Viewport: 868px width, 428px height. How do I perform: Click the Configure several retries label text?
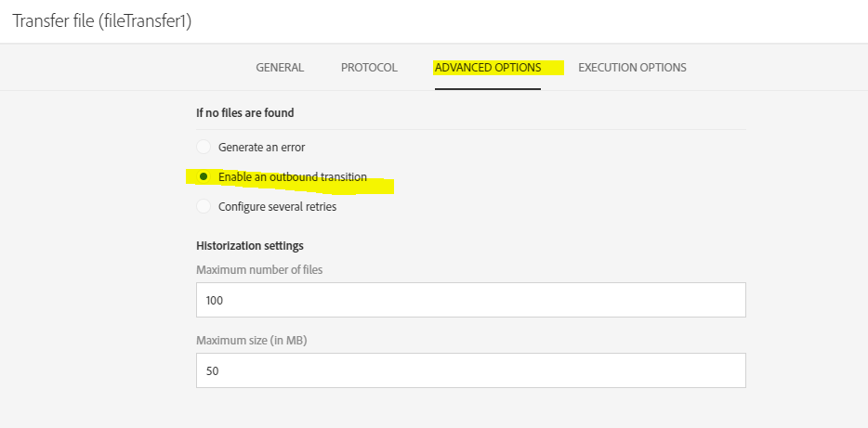point(277,206)
